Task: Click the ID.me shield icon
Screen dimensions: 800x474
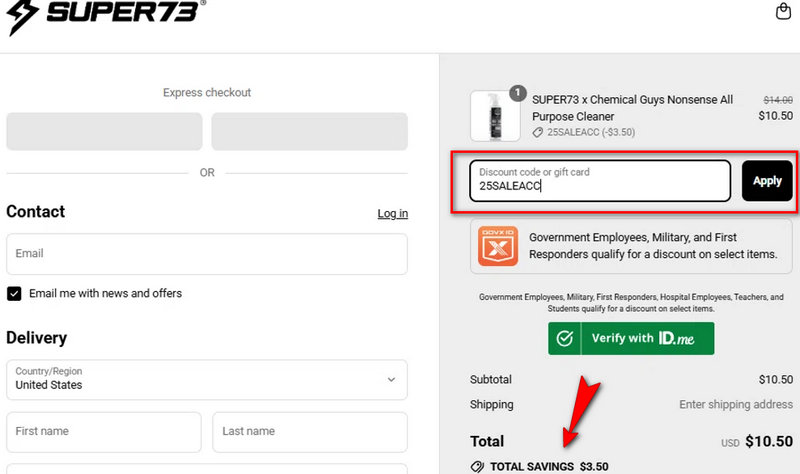Action: click(x=565, y=338)
